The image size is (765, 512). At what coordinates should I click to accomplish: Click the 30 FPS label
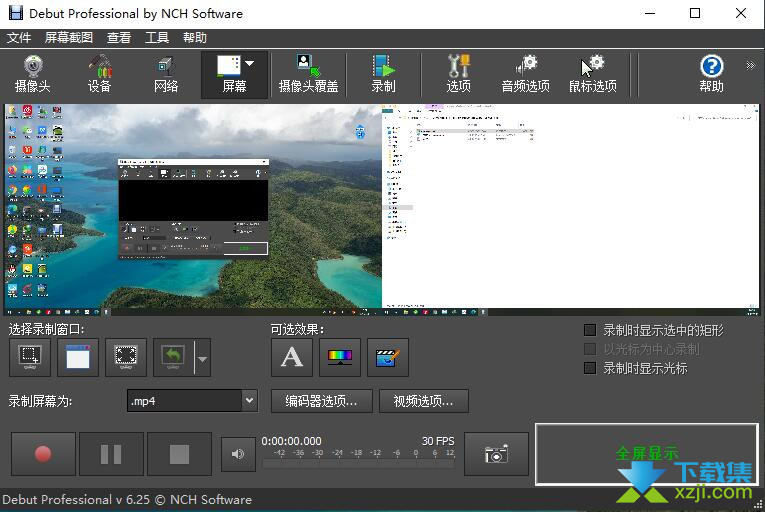point(438,441)
